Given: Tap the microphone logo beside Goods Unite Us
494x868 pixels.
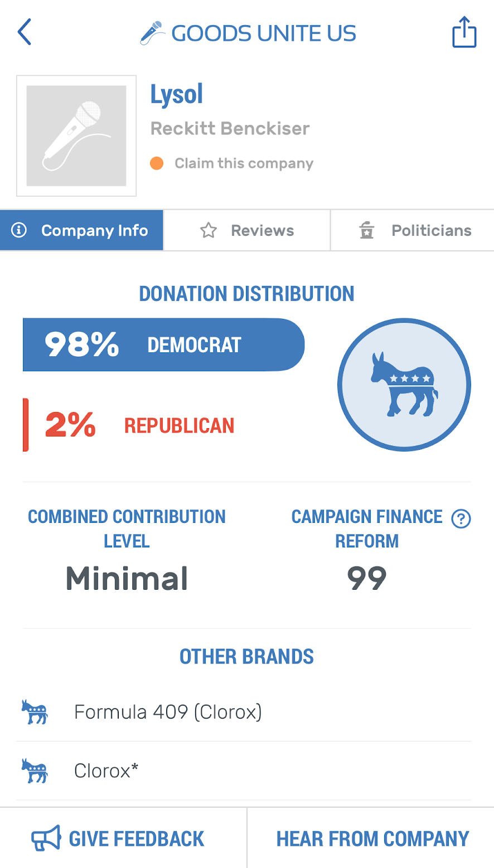Looking at the screenshot, I should [152, 32].
